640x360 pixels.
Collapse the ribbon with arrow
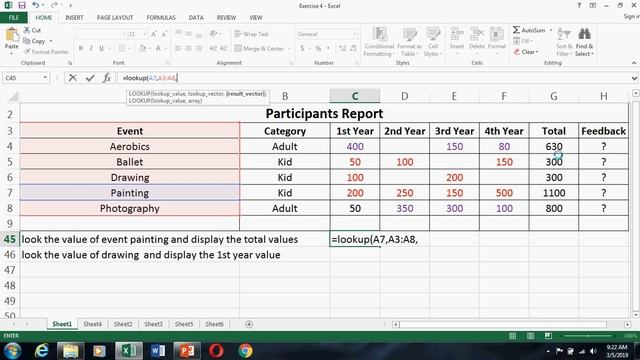634,63
